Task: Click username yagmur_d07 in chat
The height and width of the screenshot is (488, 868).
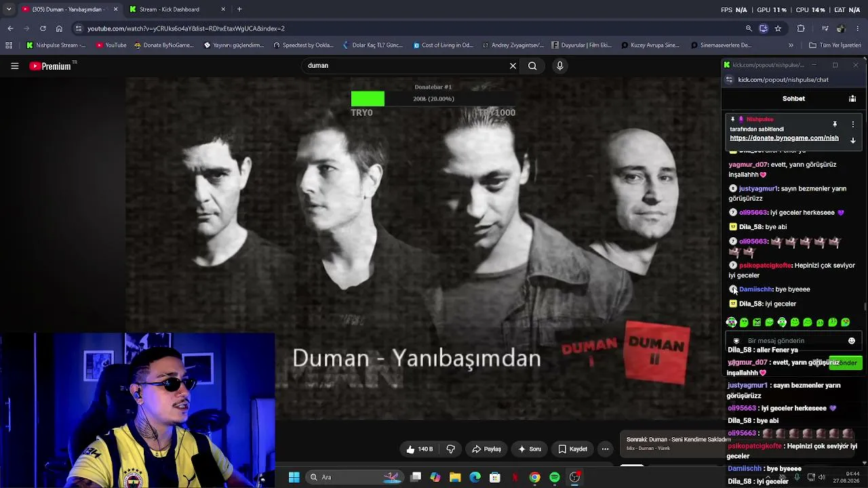Action: pos(747,165)
